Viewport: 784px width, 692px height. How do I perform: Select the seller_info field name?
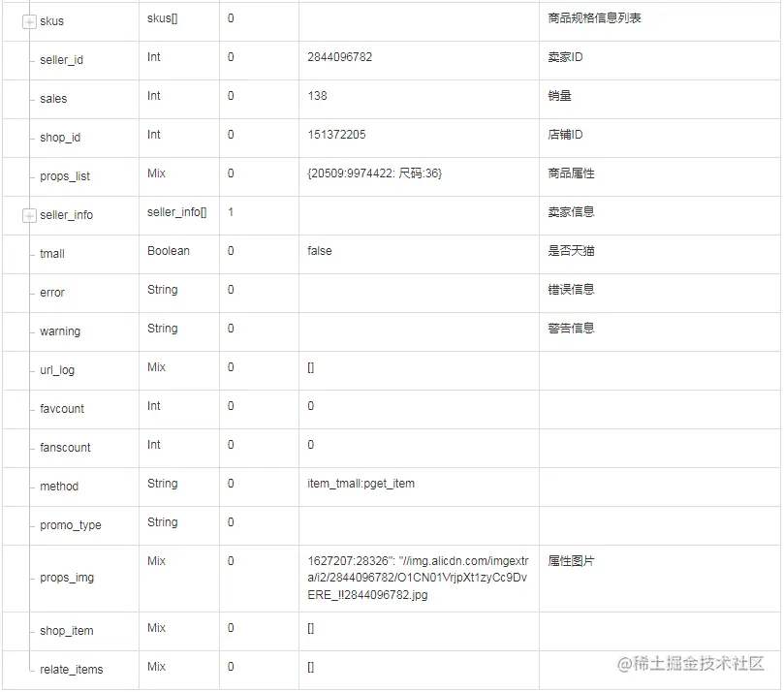67,215
